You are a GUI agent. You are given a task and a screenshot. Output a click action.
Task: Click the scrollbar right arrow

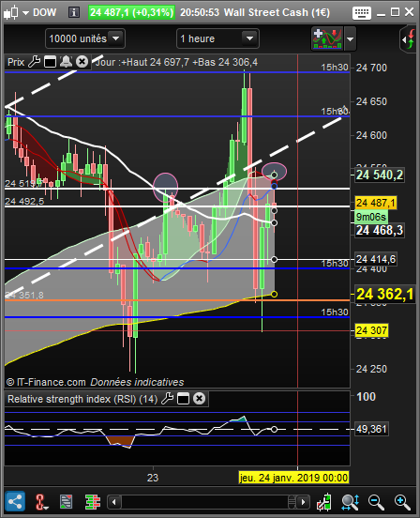click(303, 502)
